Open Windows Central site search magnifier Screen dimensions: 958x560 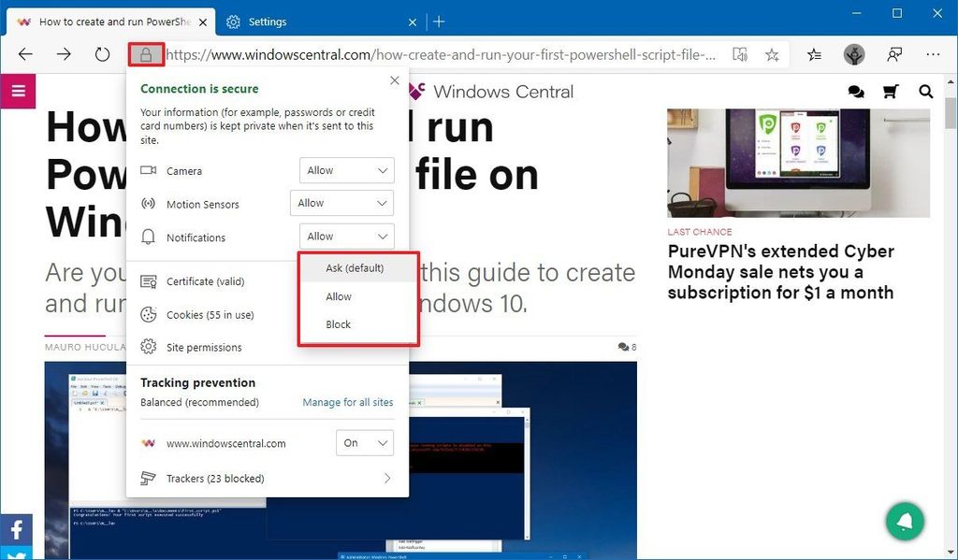[x=924, y=92]
